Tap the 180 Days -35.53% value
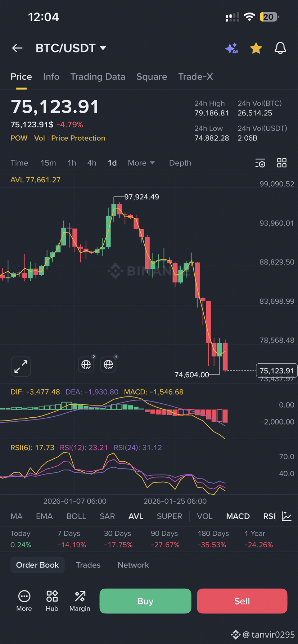This screenshot has width=298, height=644. click(212, 545)
